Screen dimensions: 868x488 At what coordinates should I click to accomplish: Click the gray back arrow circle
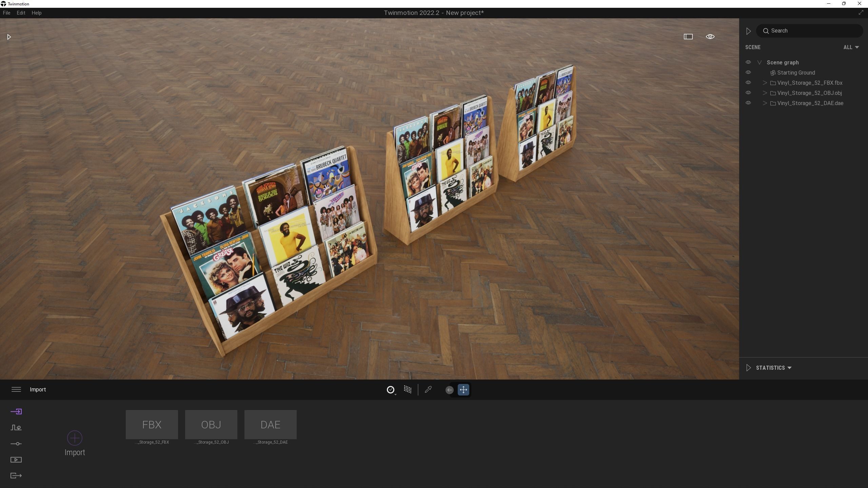click(449, 390)
